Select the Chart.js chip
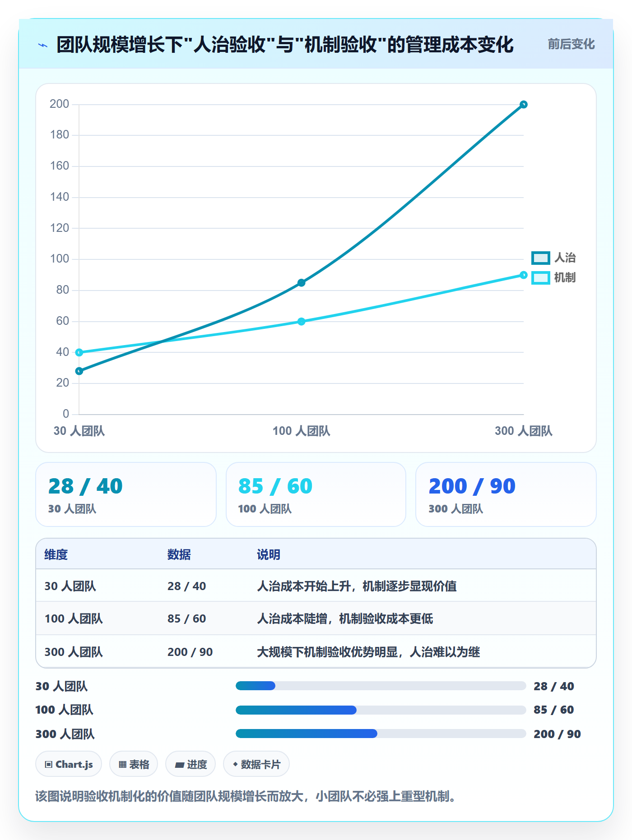Screen dimensions: 632x840 tap(69, 764)
